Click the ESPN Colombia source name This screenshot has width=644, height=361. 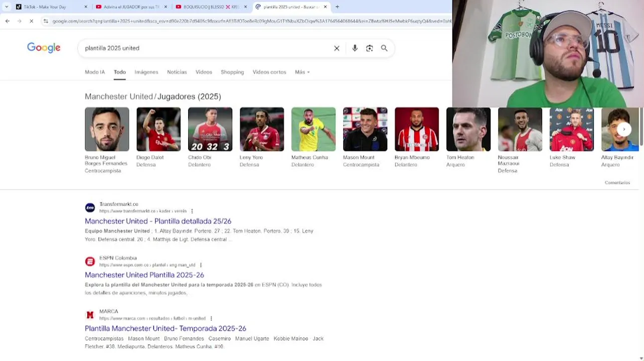point(118,258)
